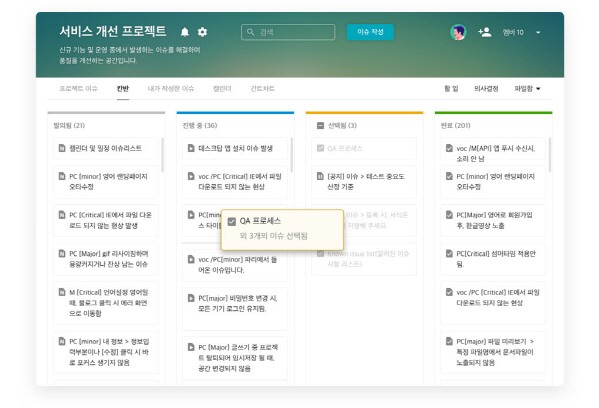Click done icon of 'voc /M[API] 앱 푸시' card
Screen dimensions: 599x408
click(x=449, y=148)
